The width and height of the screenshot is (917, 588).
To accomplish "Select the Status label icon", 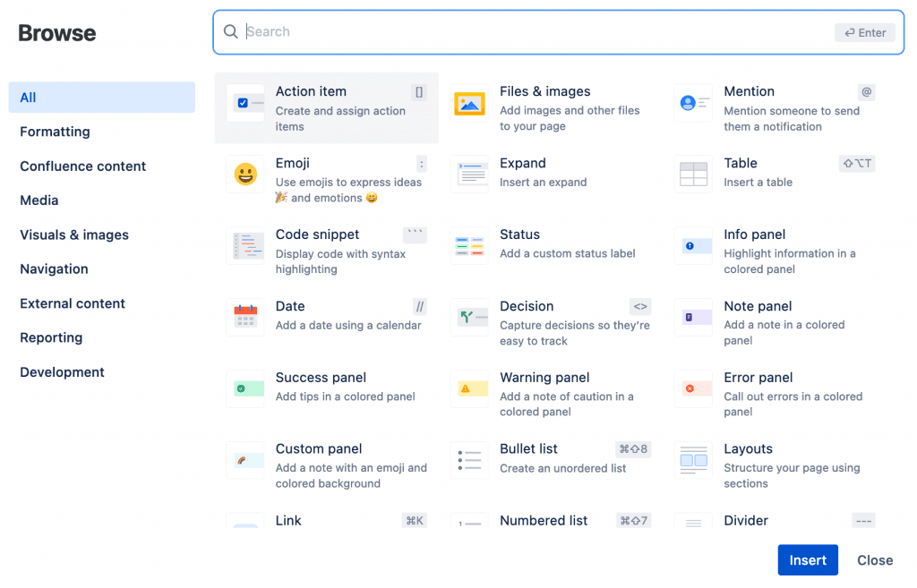I will [x=469, y=245].
